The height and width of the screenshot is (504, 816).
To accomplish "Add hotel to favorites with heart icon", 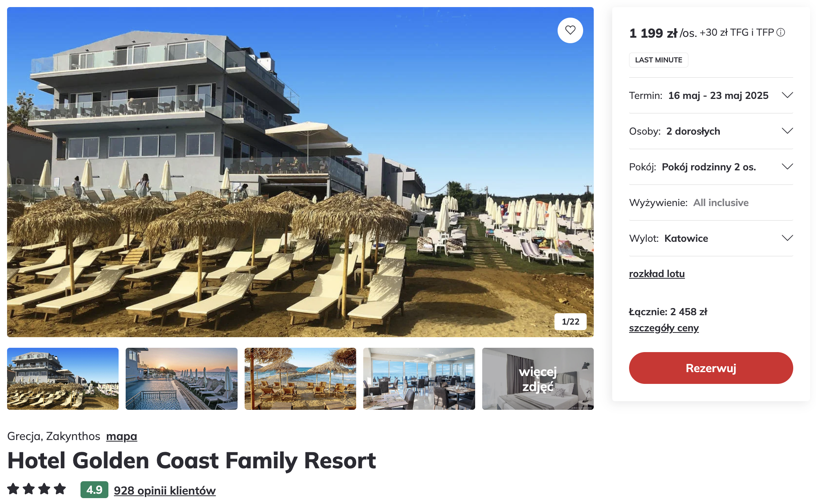I will tap(570, 30).
